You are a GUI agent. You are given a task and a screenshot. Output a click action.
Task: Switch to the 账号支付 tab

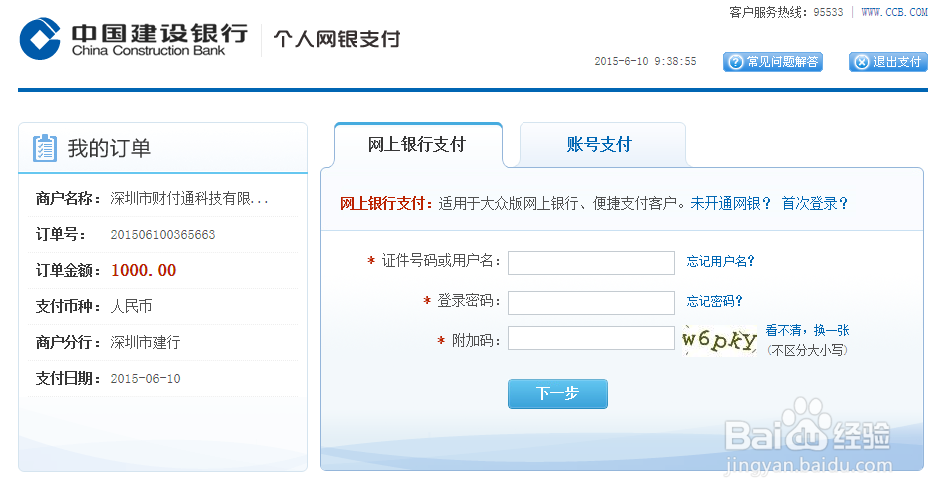pos(602,145)
